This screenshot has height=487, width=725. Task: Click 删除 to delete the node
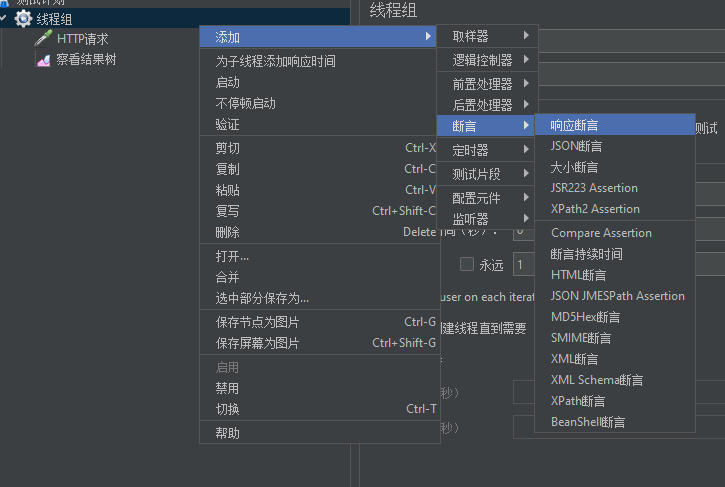tap(318, 232)
